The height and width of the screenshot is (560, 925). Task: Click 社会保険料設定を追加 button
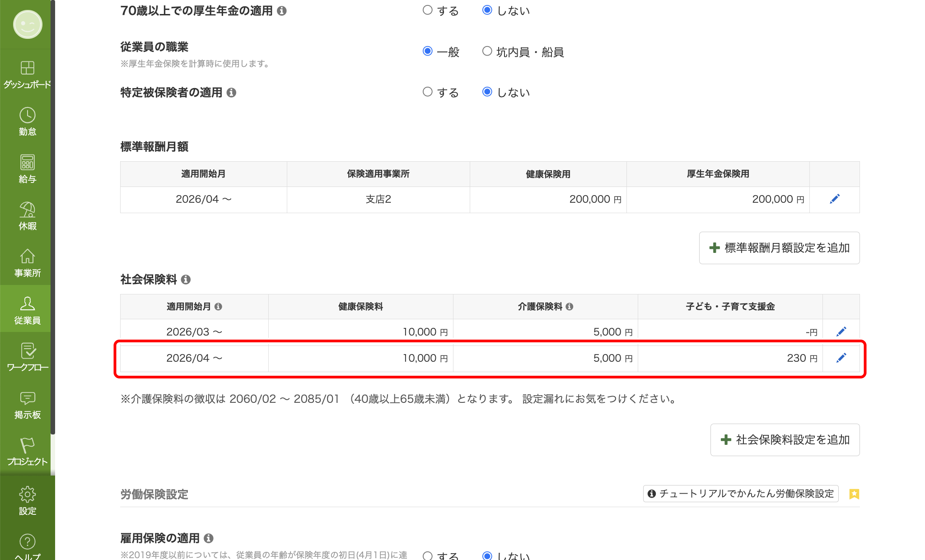coord(785,440)
